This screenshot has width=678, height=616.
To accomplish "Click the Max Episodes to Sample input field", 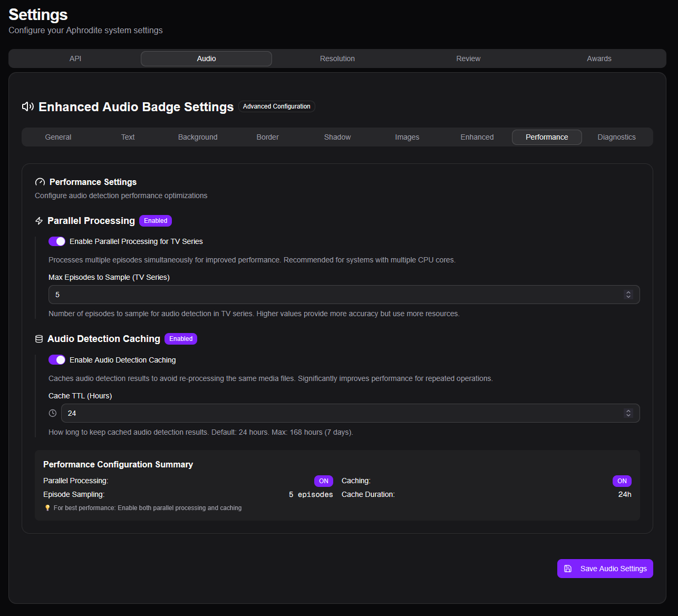I will coord(344,295).
